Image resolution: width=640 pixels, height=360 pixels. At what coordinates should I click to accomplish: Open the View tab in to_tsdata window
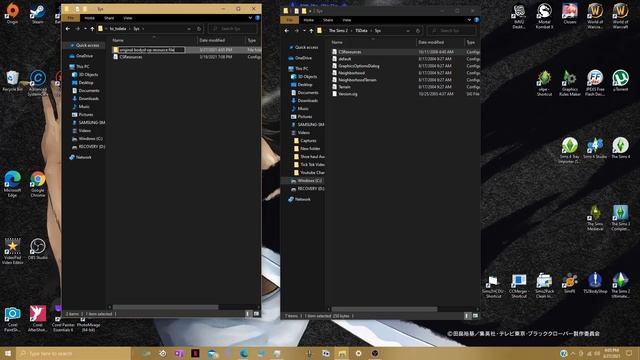click(128, 18)
